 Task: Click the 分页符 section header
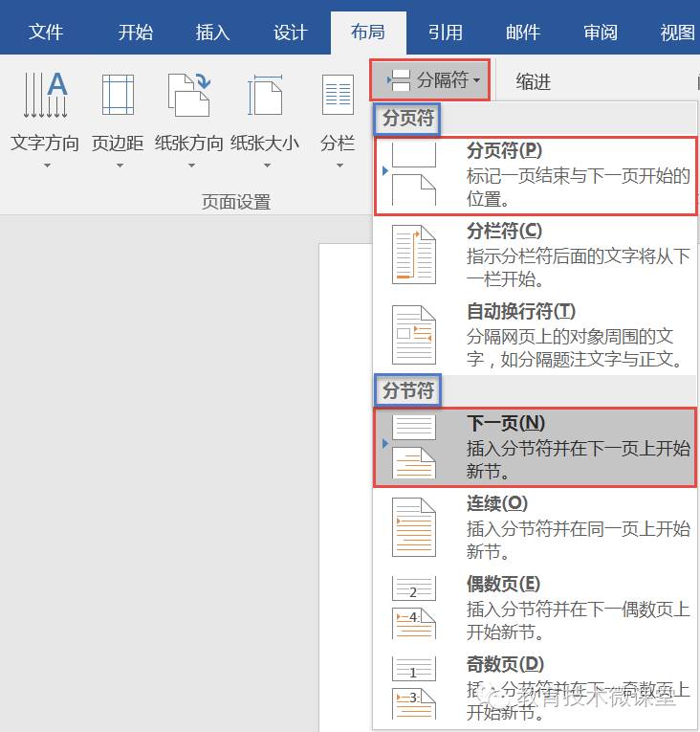[408, 118]
